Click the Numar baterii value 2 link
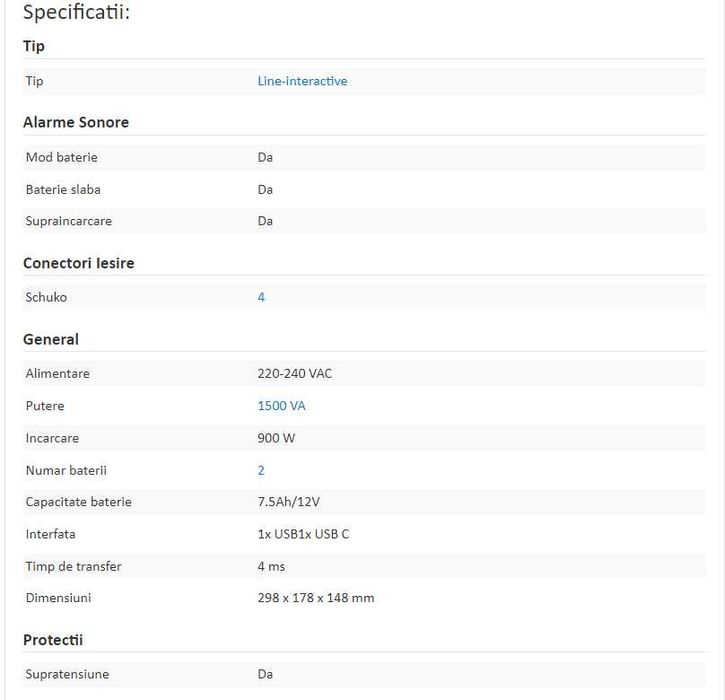 [x=261, y=470]
